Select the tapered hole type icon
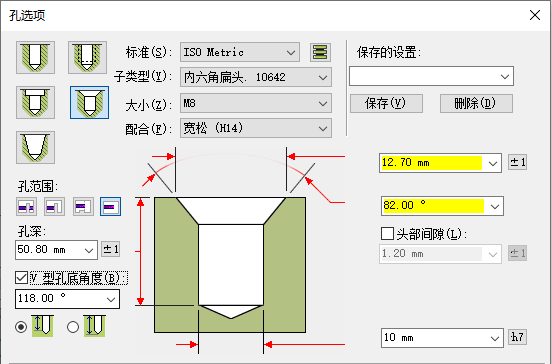 coord(35,148)
